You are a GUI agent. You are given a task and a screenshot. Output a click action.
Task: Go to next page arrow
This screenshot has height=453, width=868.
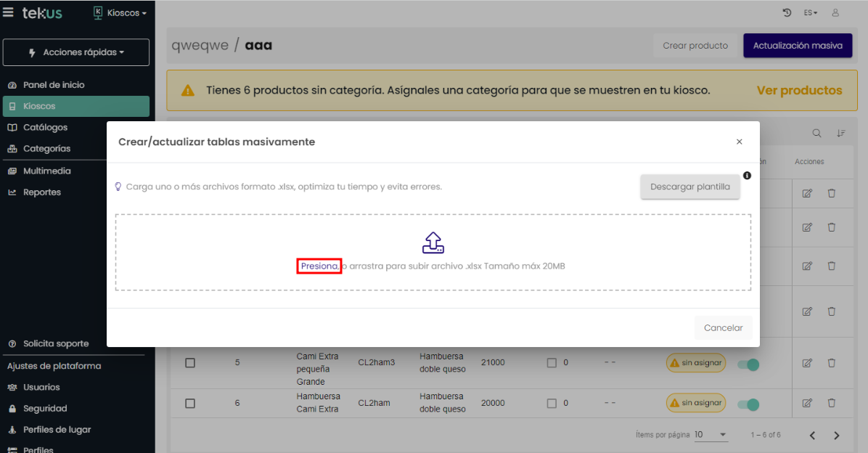coord(836,436)
